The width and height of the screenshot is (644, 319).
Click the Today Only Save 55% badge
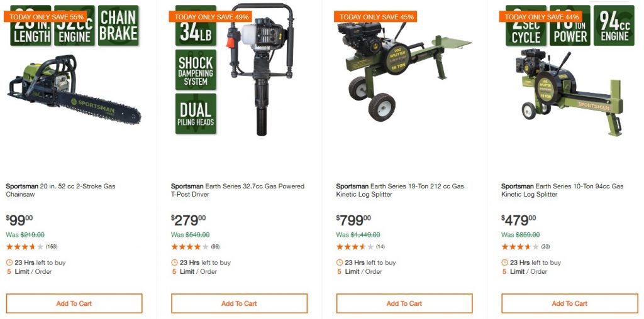coord(45,17)
